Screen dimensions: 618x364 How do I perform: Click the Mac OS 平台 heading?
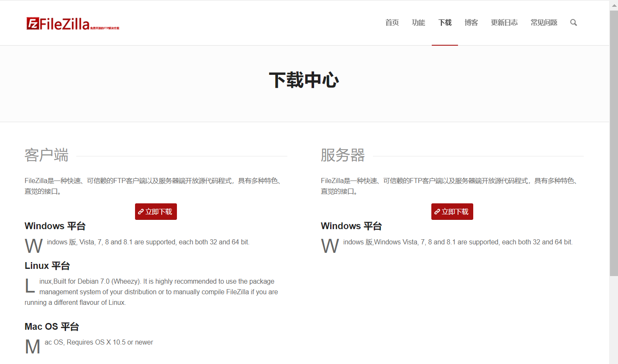point(52,326)
